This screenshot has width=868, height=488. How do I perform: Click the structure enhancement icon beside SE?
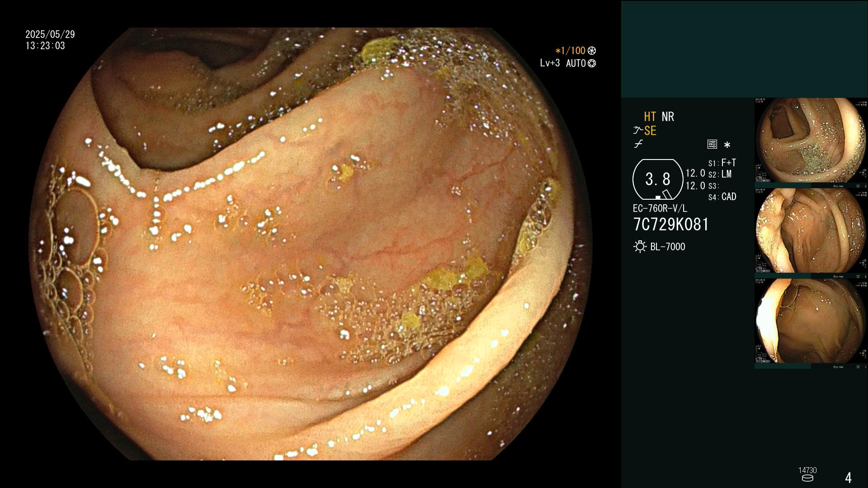[638, 131]
